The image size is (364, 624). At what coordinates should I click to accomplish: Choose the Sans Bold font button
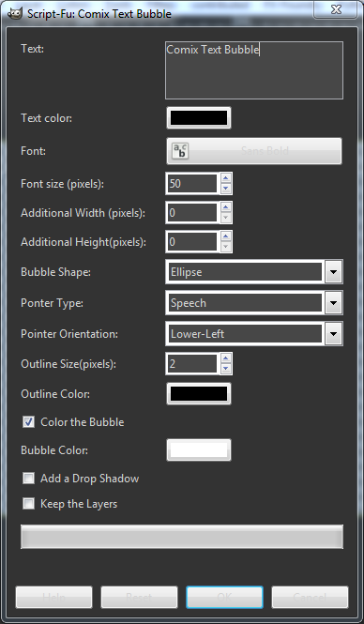[254, 151]
